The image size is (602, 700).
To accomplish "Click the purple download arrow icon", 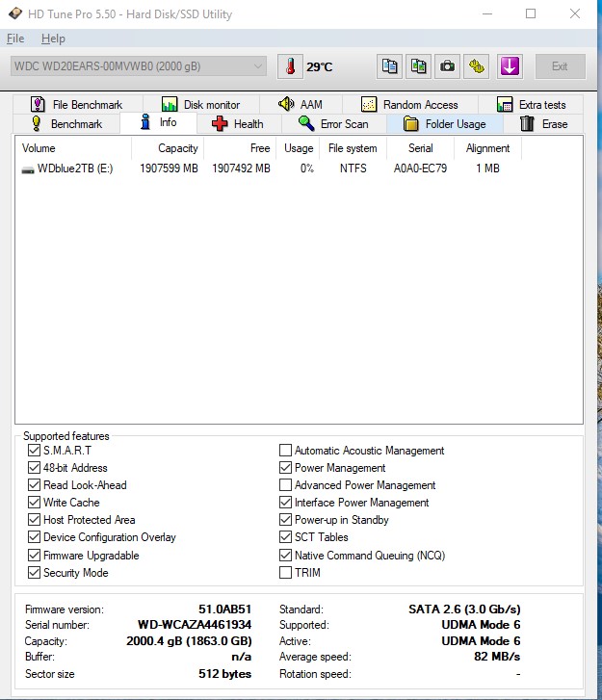I will pyautogui.click(x=510, y=66).
